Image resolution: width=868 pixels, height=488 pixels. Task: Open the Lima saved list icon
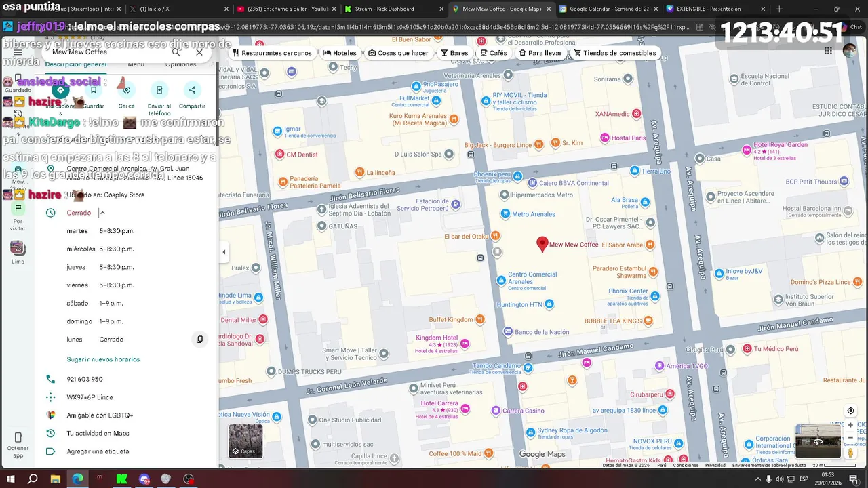coord(18,248)
